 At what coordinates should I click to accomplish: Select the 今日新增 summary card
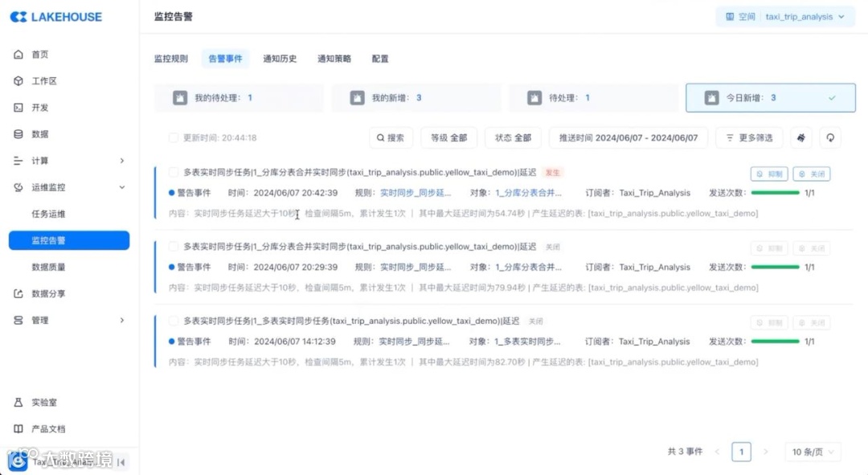[771, 98]
